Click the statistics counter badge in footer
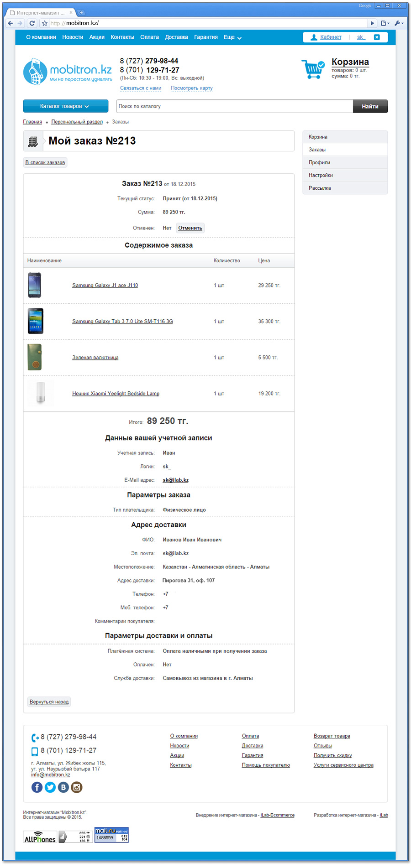Image resolution: width=411 pixels, height=868 pixels. click(x=75, y=837)
